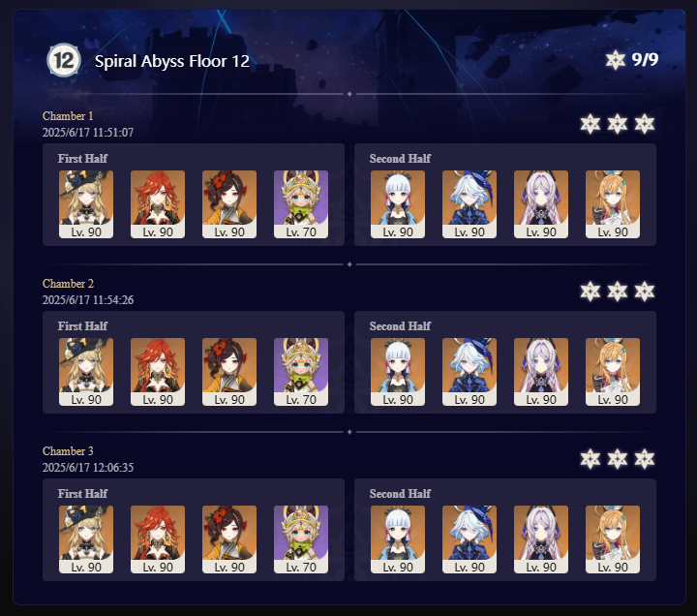Click First Half heading in Chamber 2
This screenshot has height=616, width=697.
pyautogui.click(x=82, y=326)
